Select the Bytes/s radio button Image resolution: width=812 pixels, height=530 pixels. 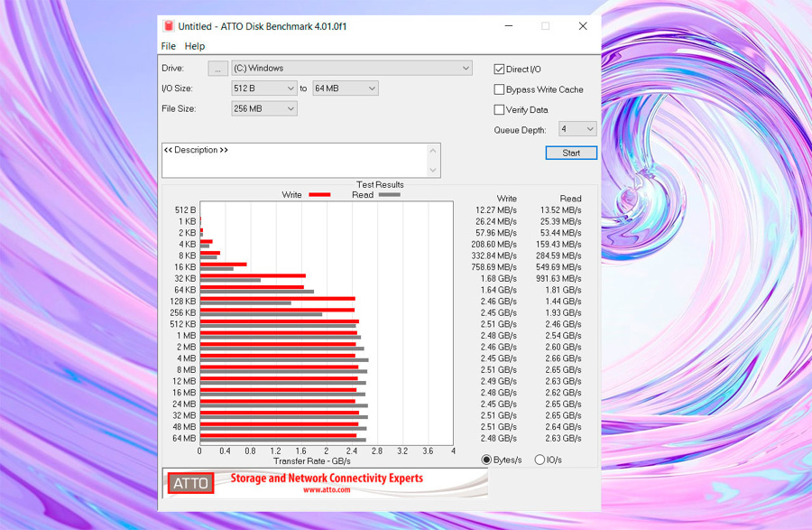point(486,460)
